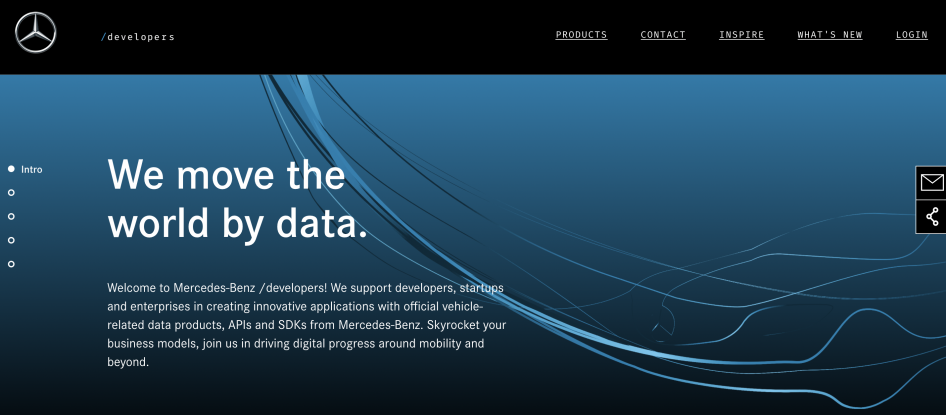The image size is (946, 415).
Task: Click the LOGIN link
Action: (912, 35)
